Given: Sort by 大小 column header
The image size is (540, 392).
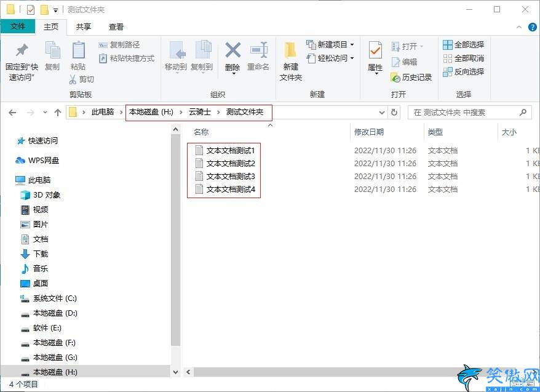Looking at the screenshot, I should [509, 132].
